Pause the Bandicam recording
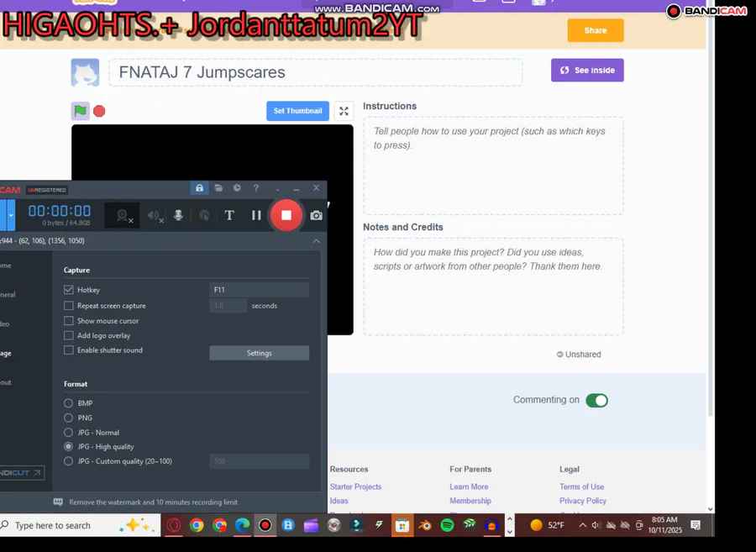 tap(256, 215)
